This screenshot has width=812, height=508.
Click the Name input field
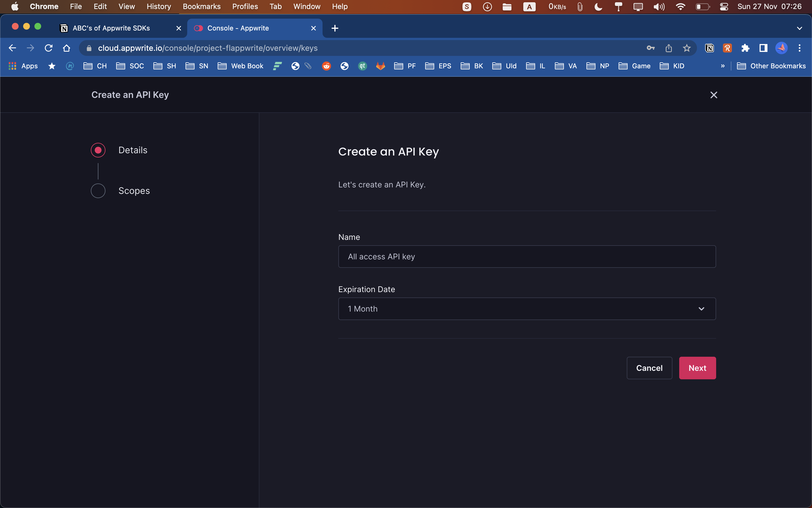[x=527, y=257]
